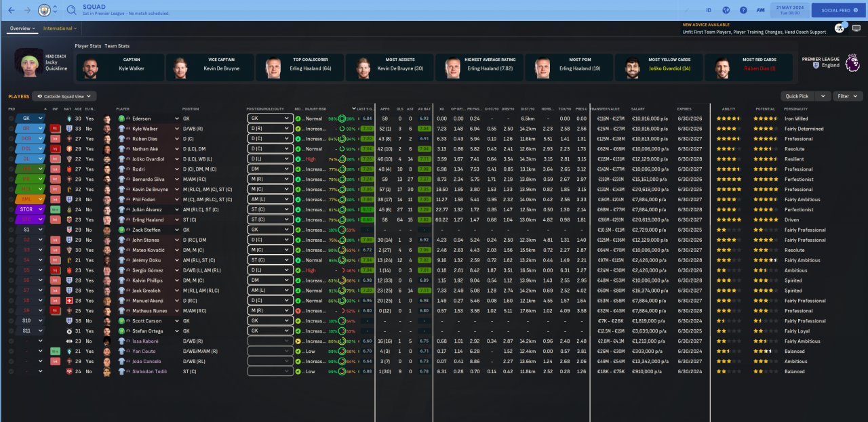This screenshot has width=868, height=422.
Task: Click Ederson's potential star rating
Action: pos(764,119)
